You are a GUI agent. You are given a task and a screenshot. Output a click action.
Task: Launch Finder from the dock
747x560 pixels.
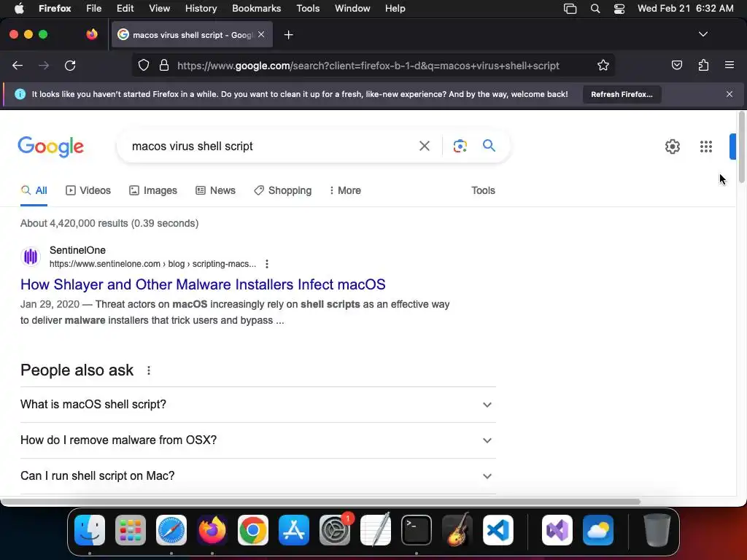(x=90, y=530)
